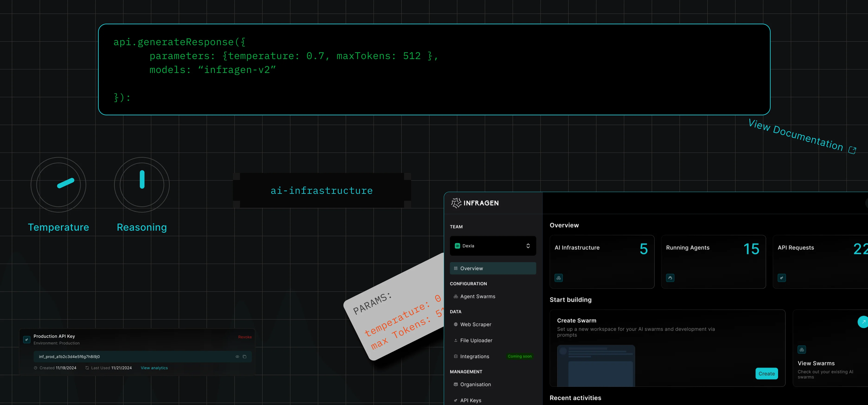Open the Organisation management page

tap(475, 384)
